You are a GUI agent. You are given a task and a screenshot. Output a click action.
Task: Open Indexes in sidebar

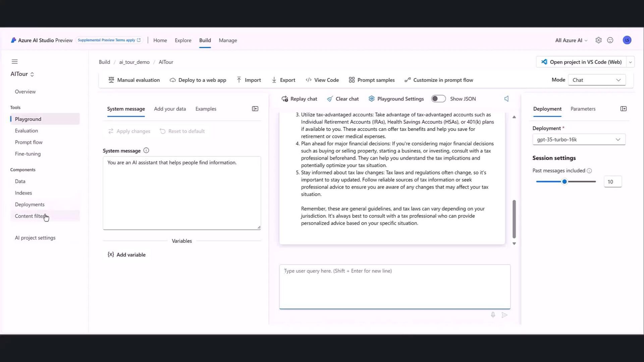tap(45, 193)
